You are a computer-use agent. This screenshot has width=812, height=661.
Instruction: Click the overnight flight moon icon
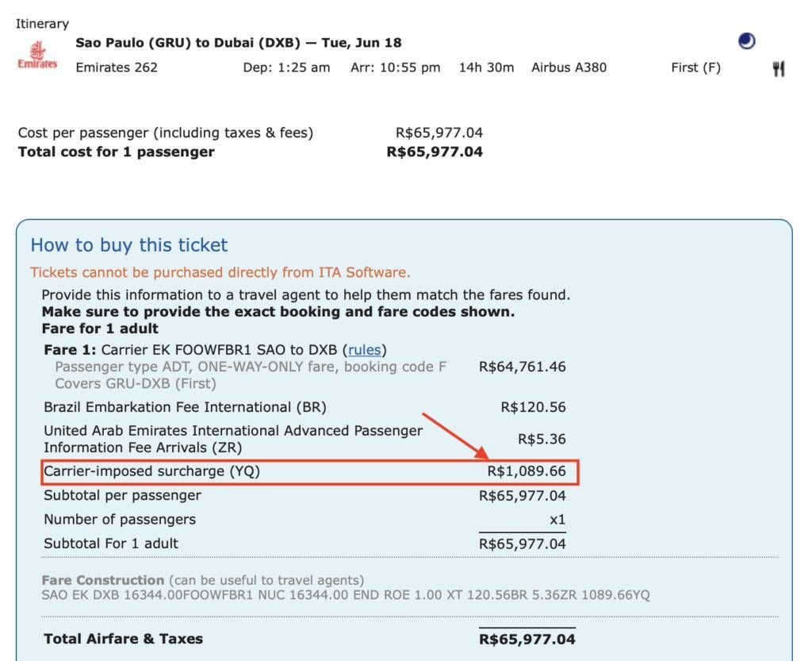click(x=746, y=42)
